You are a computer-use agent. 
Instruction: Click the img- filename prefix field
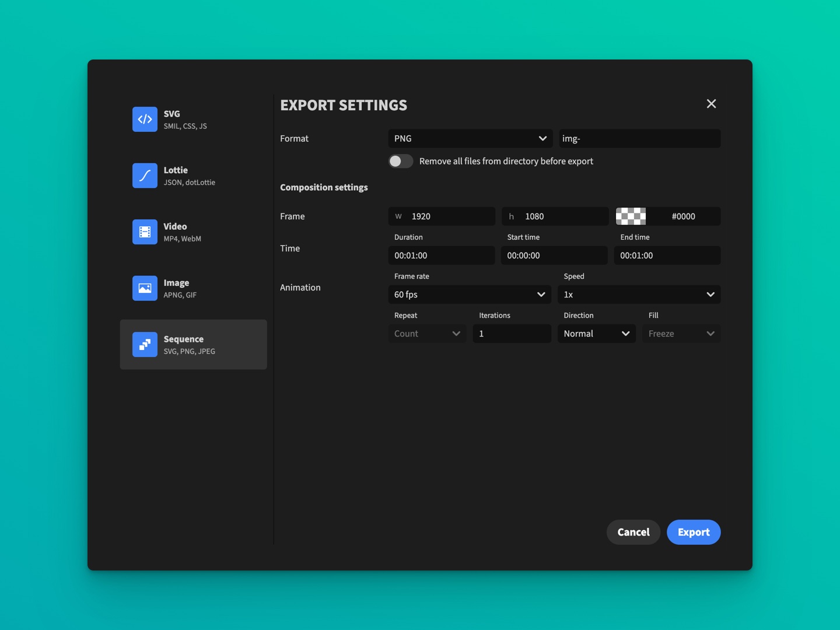click(640, 138)
